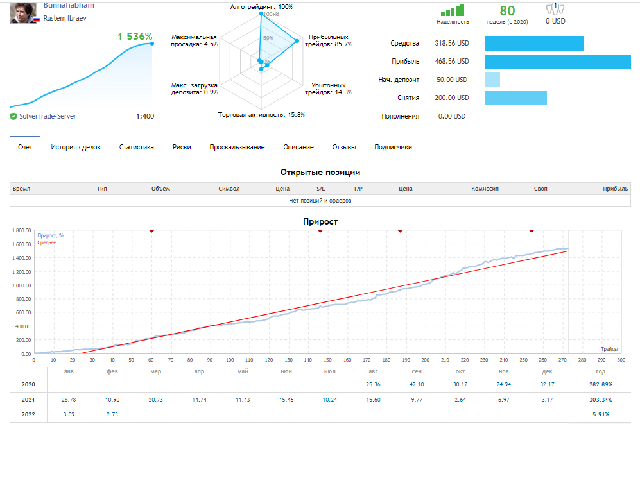
Task: Switch to the 'Статистика' tab
Action: [136, 147]
